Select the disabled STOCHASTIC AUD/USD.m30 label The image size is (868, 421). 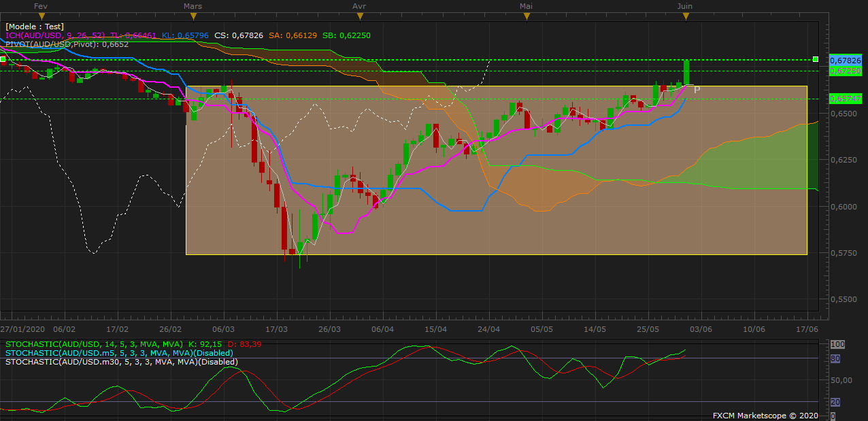[x=122, y=362]
